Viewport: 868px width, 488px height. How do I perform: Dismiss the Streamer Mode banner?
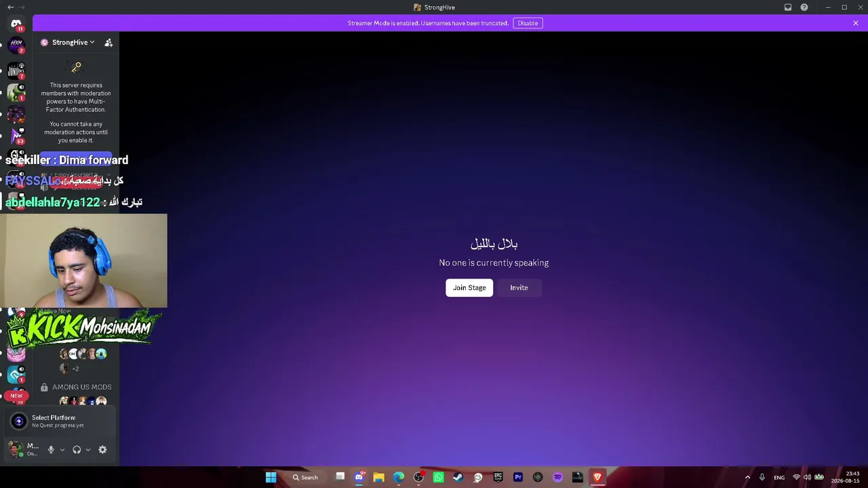[856, 23]
